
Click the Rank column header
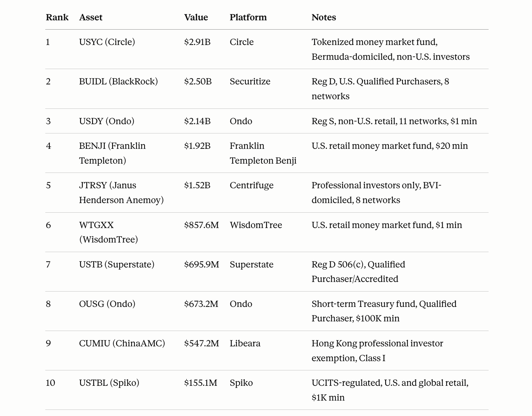click(x=57, y=17)
